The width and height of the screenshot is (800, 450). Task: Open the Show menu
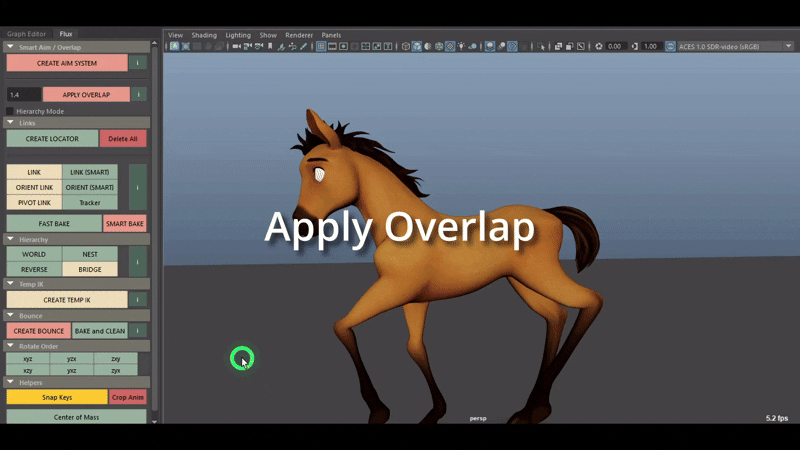[x=268, y=35]
